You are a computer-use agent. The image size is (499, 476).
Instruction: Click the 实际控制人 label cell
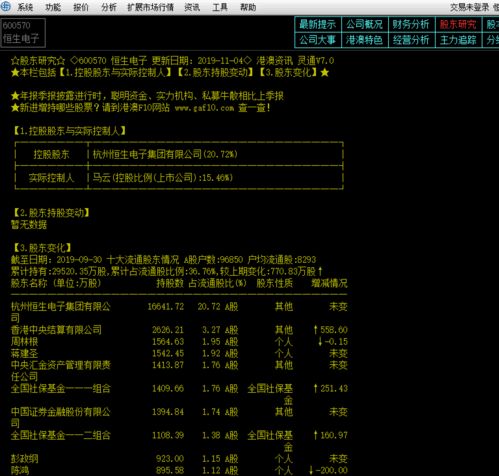point(51,177)
